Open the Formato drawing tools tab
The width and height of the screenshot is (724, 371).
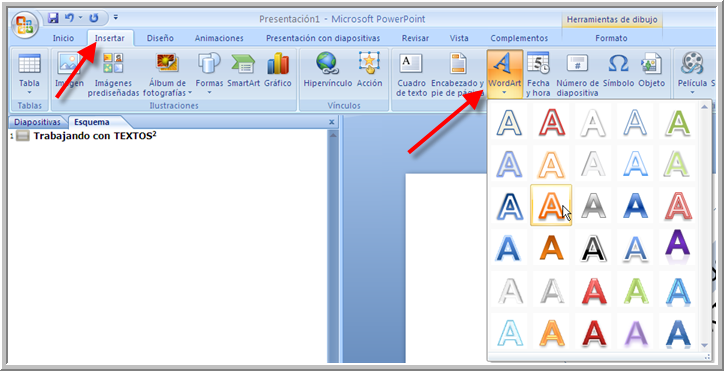611,38
